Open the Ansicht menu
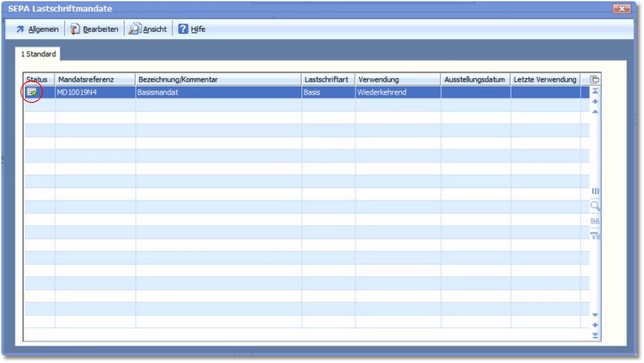The width and height of the screenshot is (644, 363). (148, 29)
